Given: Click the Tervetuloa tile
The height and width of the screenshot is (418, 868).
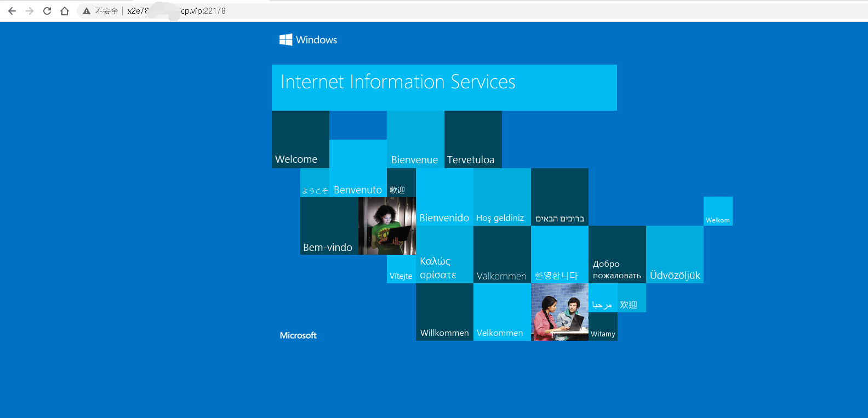Looking at the screenshot, I should [x=473, y=139].
